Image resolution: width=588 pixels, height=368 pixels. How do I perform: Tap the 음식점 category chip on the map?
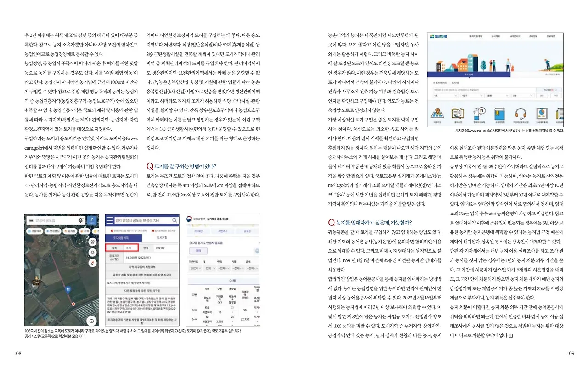click(x=71, y=230)
